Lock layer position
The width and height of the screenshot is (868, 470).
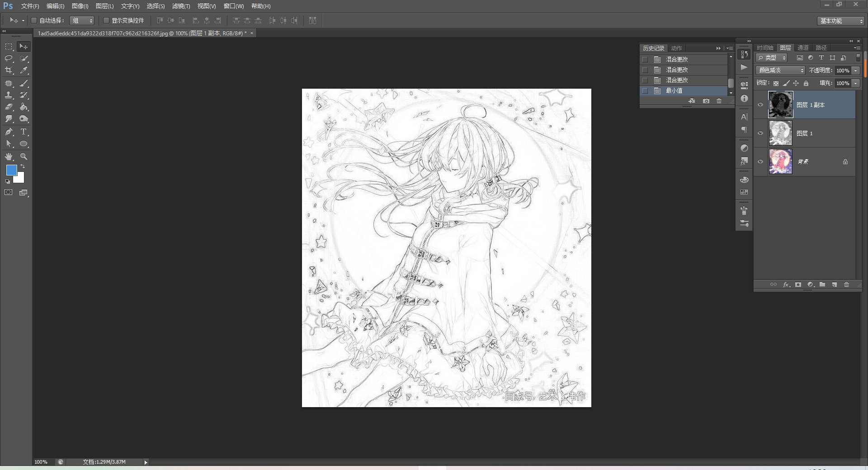(796, 83)
